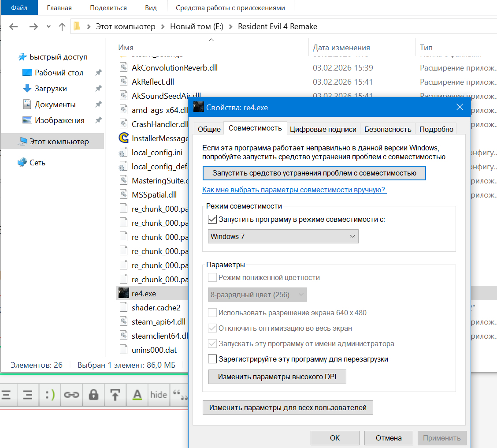
Task: Open the text color A icon
Action: click(137, 395)
